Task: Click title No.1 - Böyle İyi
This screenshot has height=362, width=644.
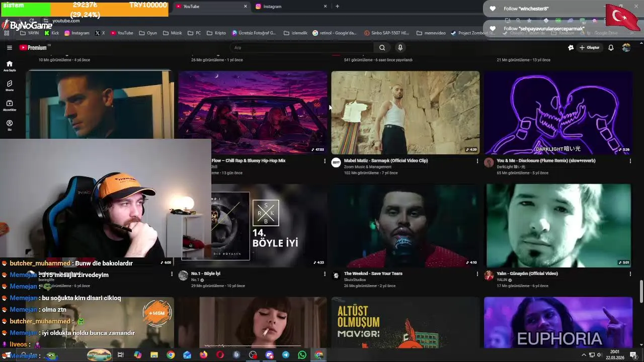Action: pyautogui.click(x=206, y=274)
